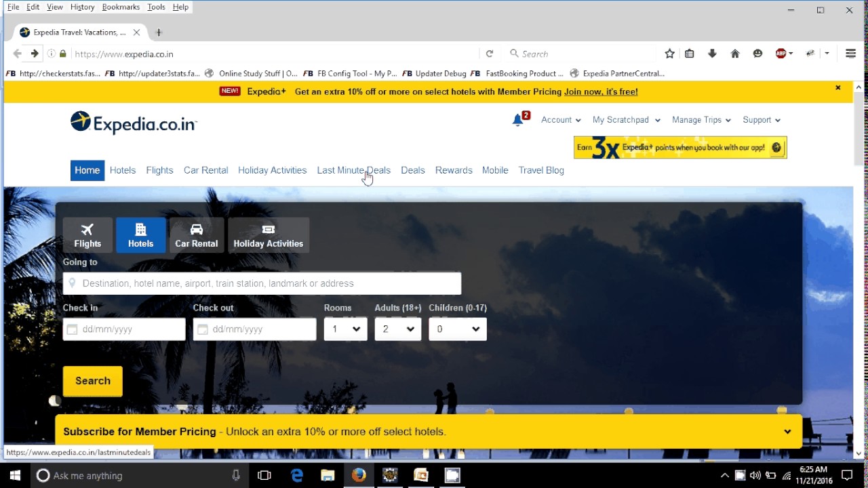Screen dimensions: 868x488
Task: Open Task View on the taskbar
Action: pyautogui.click(x=265, y=475)
